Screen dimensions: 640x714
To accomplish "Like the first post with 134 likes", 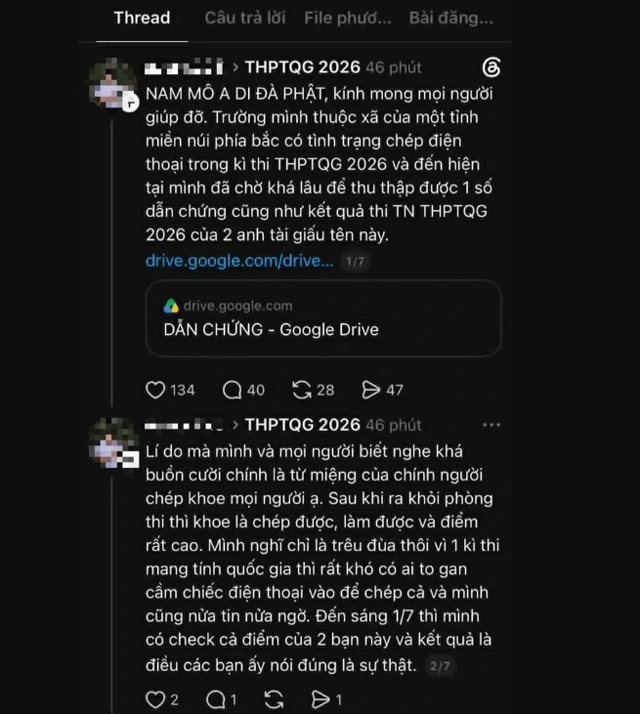I will [x=155, y=390].
